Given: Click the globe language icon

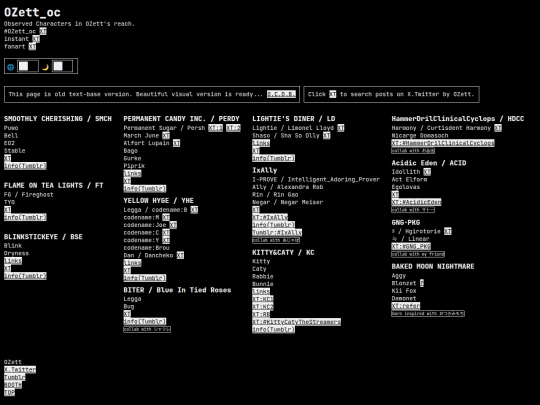Looking at the screenshot, I should (x=11, y=67).
